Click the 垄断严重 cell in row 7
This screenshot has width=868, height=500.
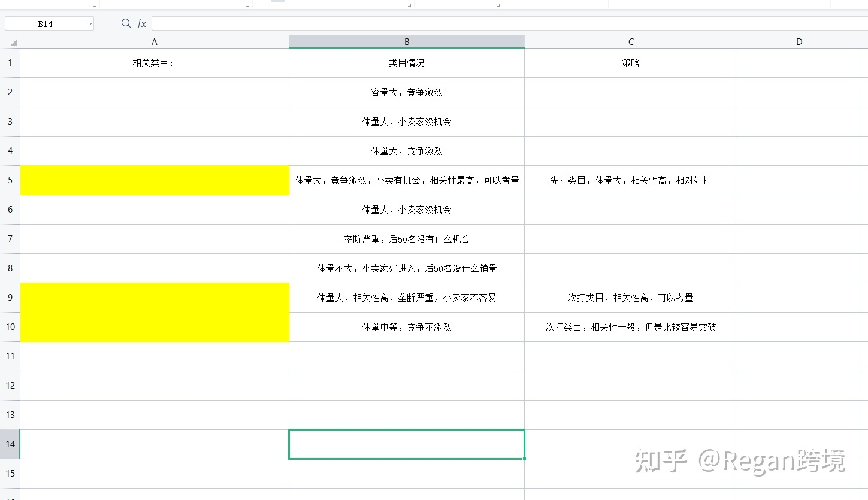406,239
